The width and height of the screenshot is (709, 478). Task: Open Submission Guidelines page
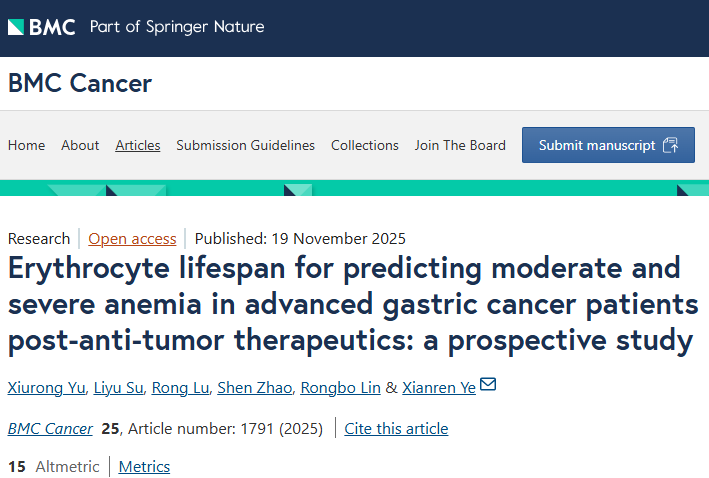pos(245,145)
